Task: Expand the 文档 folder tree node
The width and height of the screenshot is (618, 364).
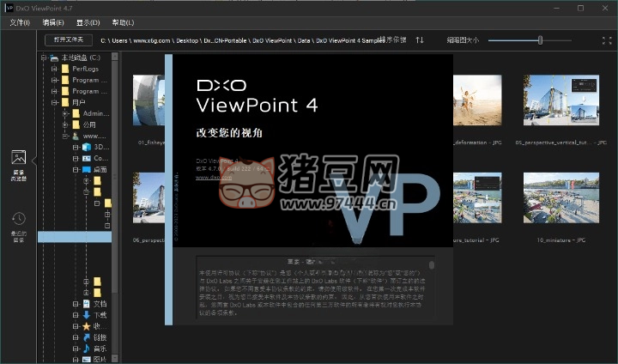Action: [x=76, y=304]
